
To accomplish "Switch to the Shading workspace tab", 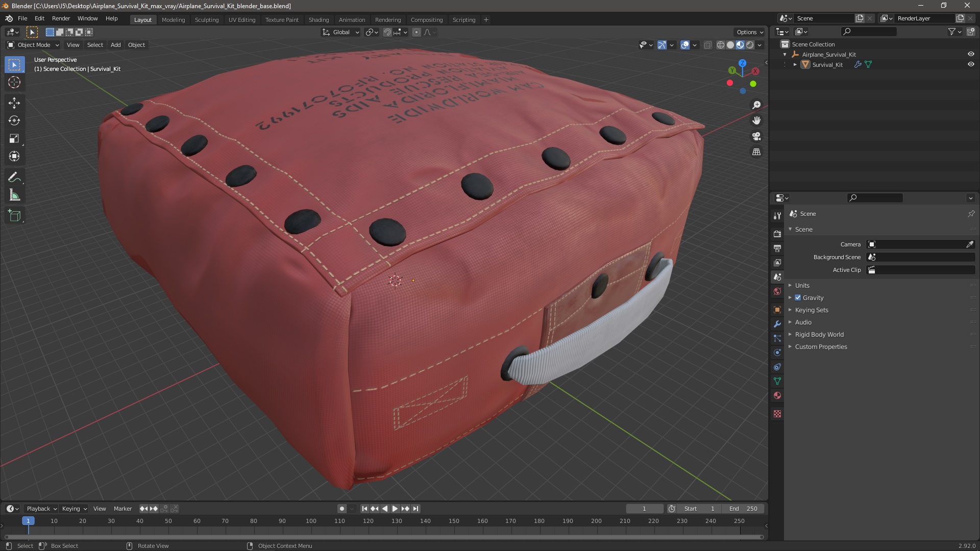I will coord(318,19).
